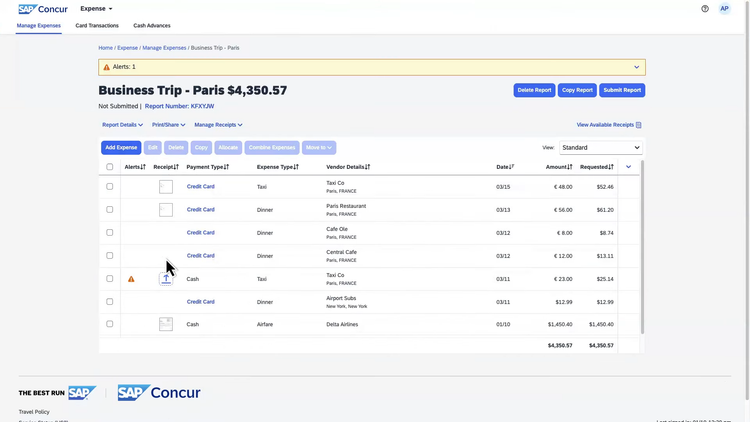Open the Report Details dropdown
The height and width of the screenshot is (422, 750).
click(122, 125)
